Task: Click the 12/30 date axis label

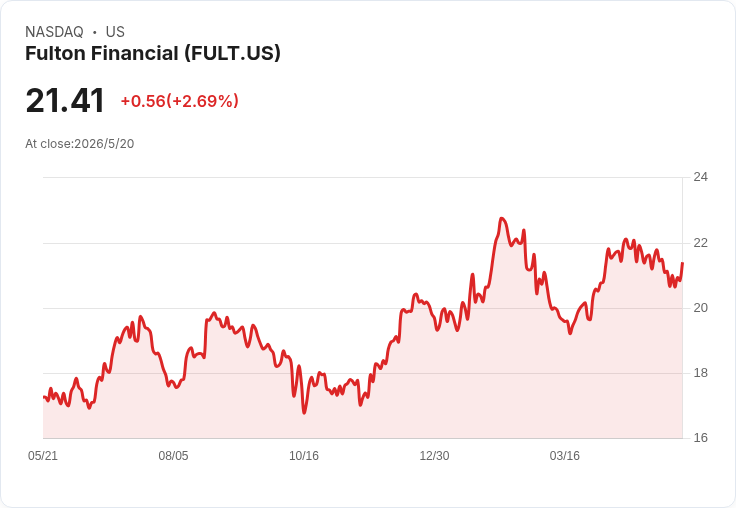Action: click(x=434, y=456)
